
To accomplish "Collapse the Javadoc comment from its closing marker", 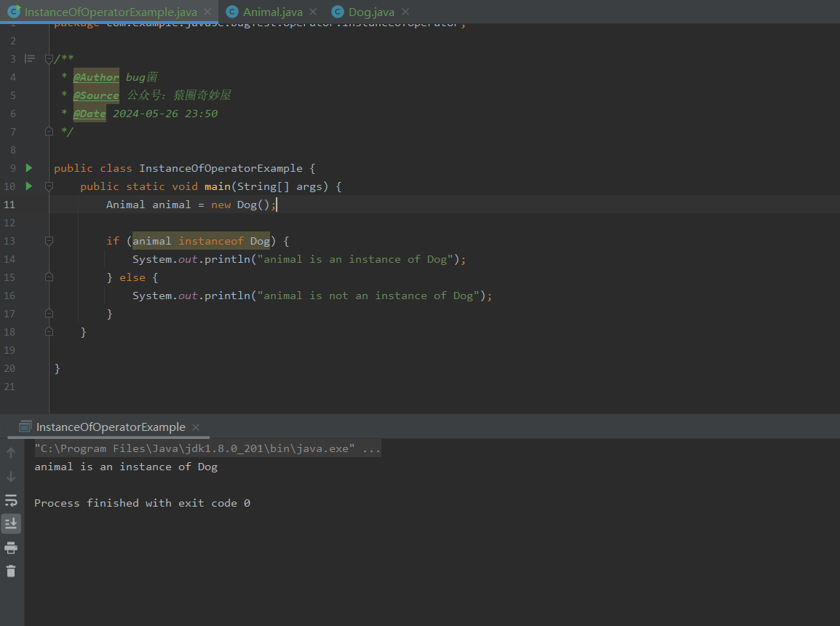I will pyautogui.click(x=49, y=131).
